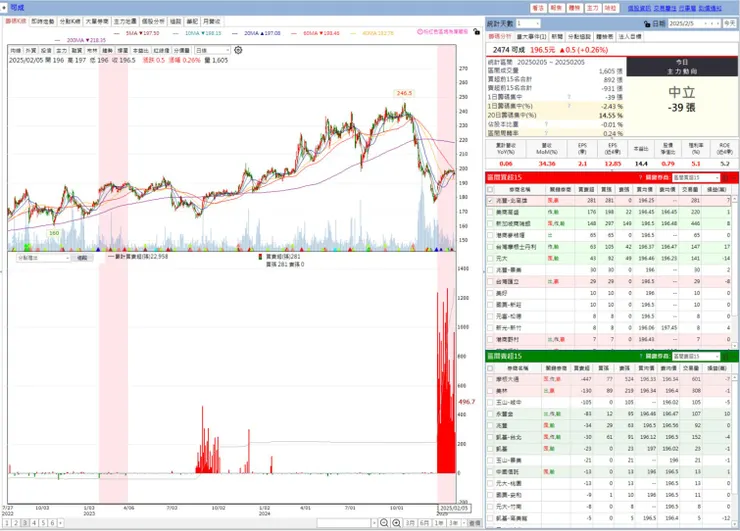Toggle the 融資 overlay button

(76, 50)
